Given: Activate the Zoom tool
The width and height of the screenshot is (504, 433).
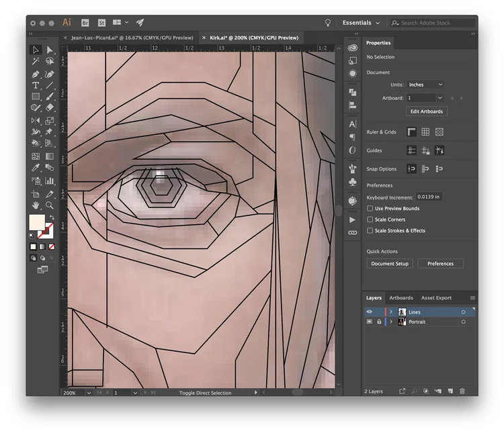Looking at the screenshot, I should coord(50,205).
